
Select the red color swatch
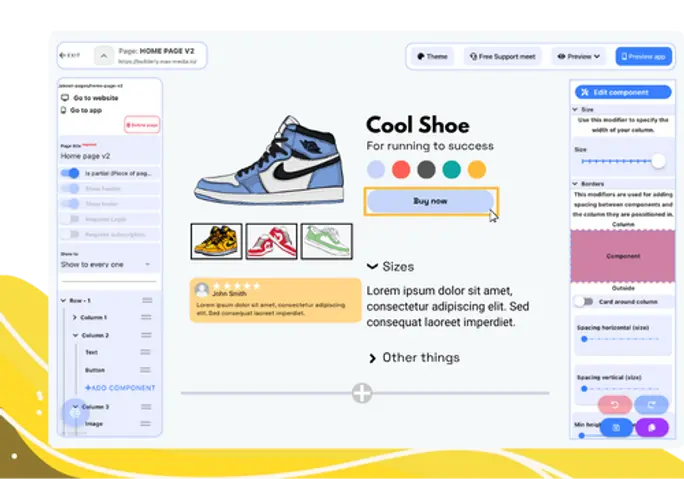(x=401, y=170)
